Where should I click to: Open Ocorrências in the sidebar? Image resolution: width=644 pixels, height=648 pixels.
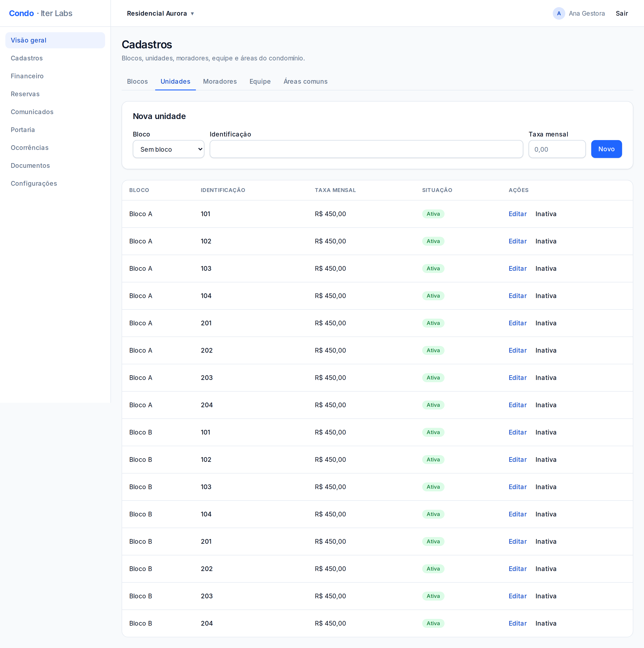click(55, 148)
